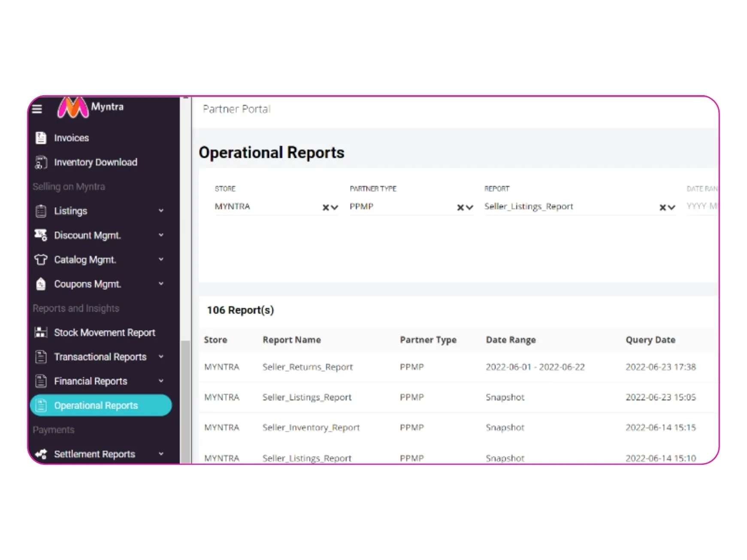Clear the PARTNER TYPE selection with X

pos(460,208)
